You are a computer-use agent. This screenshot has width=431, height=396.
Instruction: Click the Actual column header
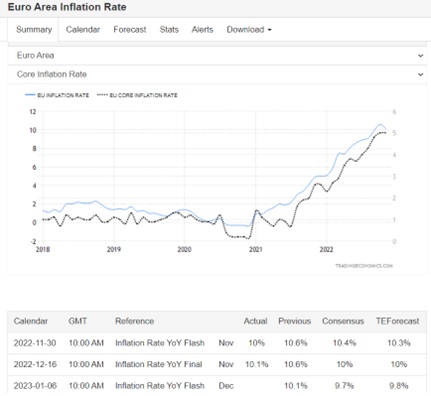tap(255, 321)
